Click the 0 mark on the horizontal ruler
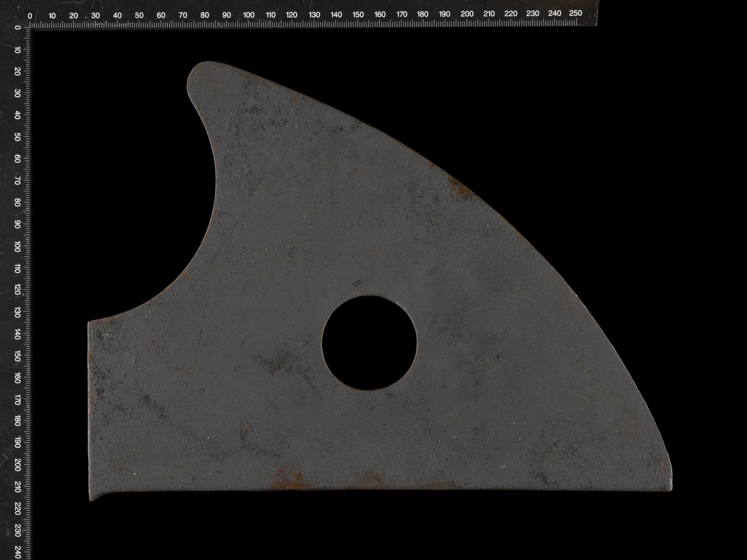Image resolution: width=747 pixels, height=560 pixels. click(30, 16)
